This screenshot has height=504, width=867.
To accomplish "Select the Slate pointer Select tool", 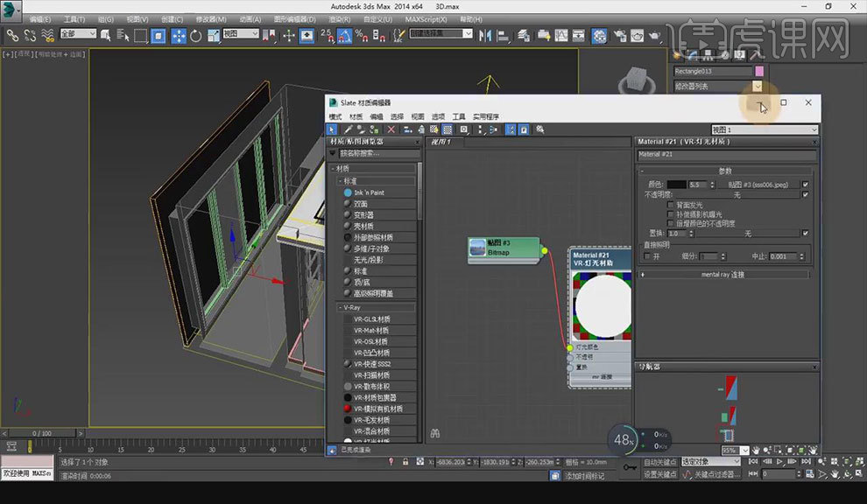I will click(x=332, y=129).
